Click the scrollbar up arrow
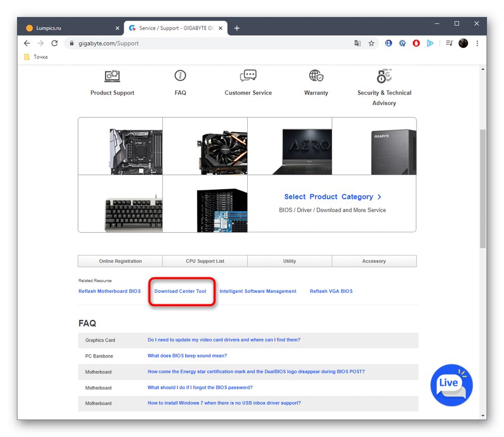 point(483,69)
